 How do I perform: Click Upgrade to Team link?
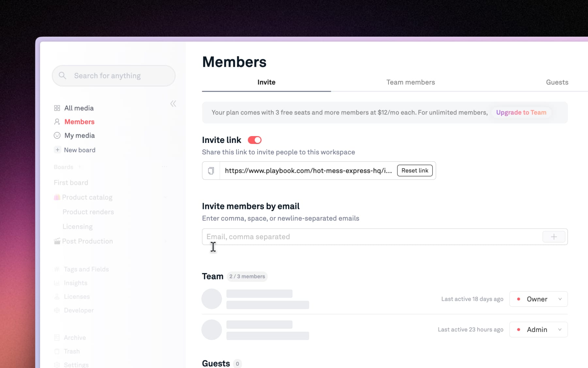point(521,113)
